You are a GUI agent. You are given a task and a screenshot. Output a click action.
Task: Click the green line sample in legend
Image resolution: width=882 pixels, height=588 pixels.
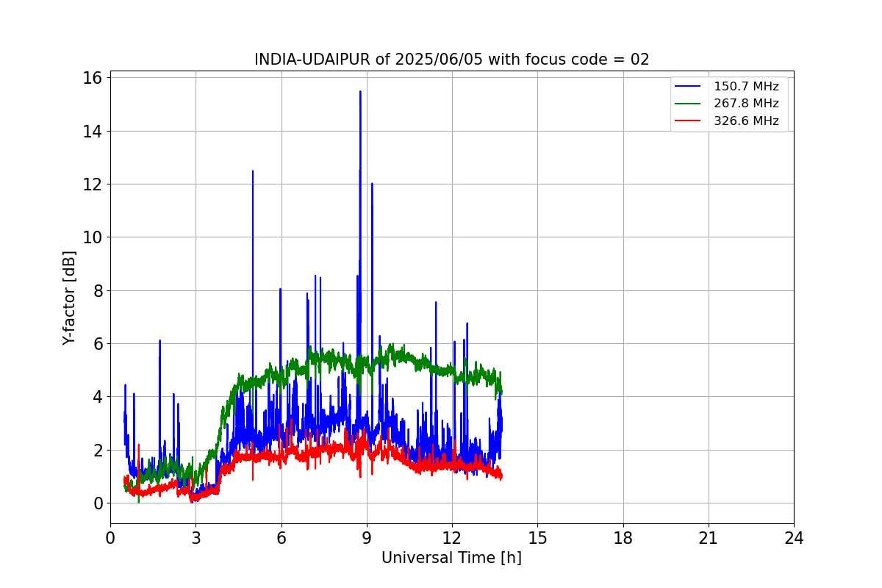click(x=688, y=104)
